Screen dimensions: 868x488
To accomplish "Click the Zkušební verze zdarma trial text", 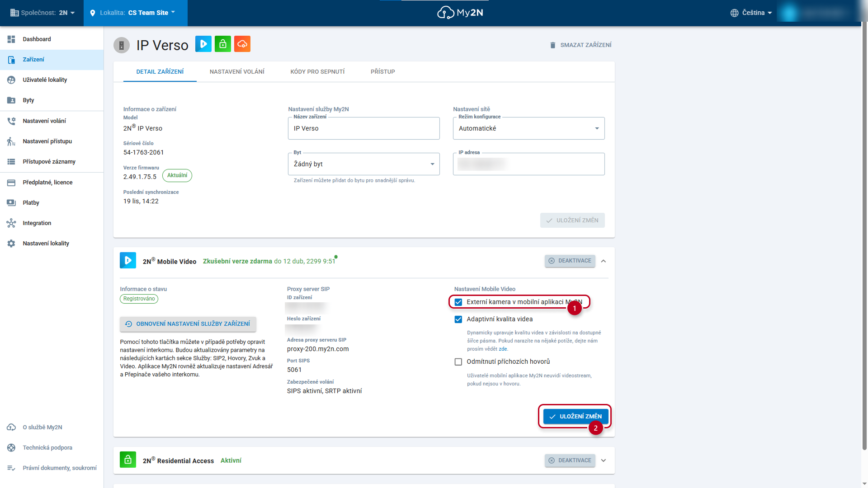I will (x=237, y=262).
